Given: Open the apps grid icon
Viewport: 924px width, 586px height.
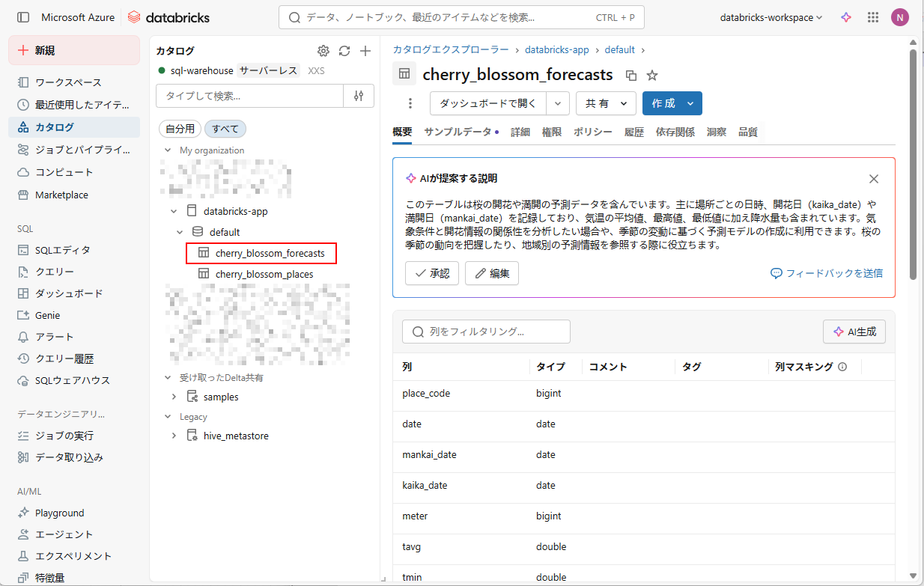Looking at the screenshot, I should (x=872, y=17).
